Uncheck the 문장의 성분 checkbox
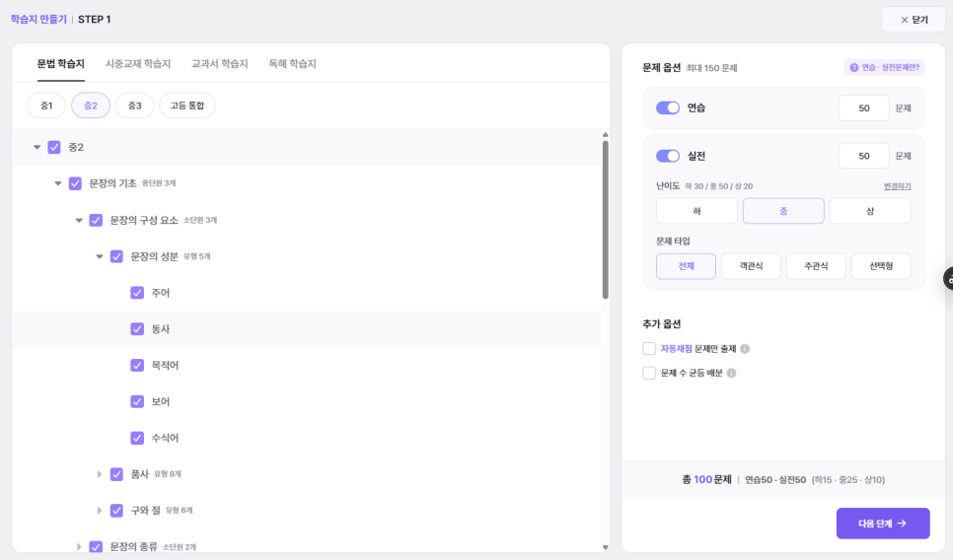This screenshot has height=560, width=953. click(116, 256)
